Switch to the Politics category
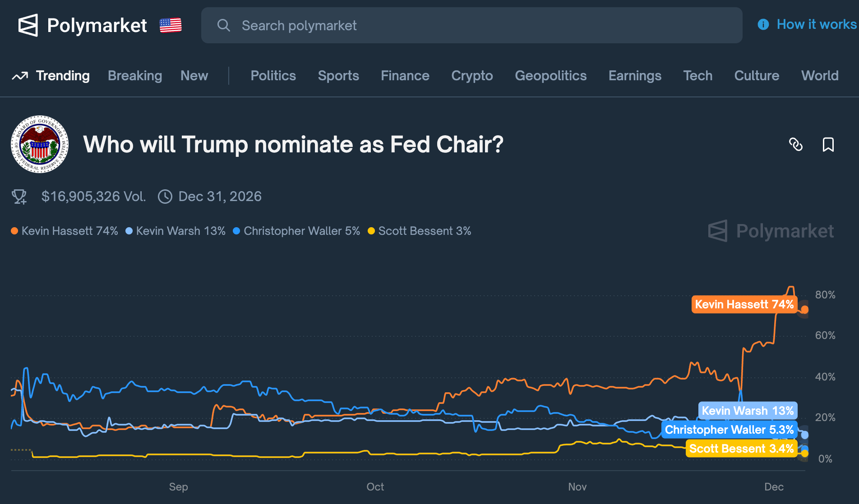 [x=273, y=76]
